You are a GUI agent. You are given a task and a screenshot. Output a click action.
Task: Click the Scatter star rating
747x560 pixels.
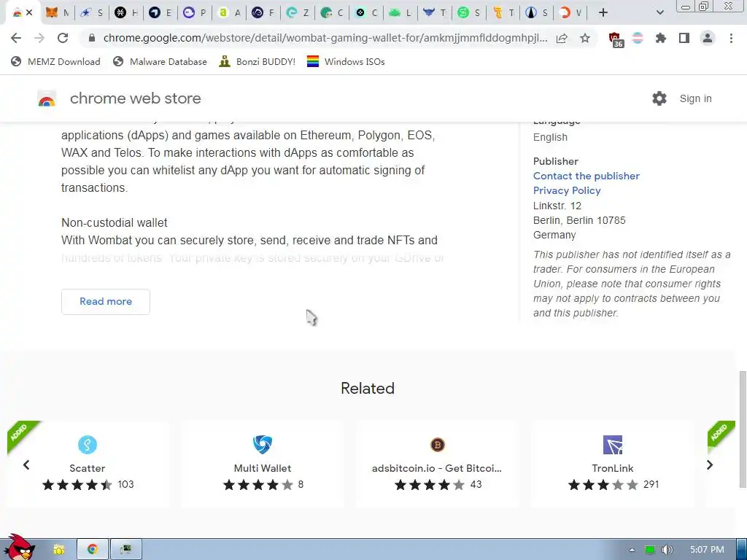pos(77,485)
